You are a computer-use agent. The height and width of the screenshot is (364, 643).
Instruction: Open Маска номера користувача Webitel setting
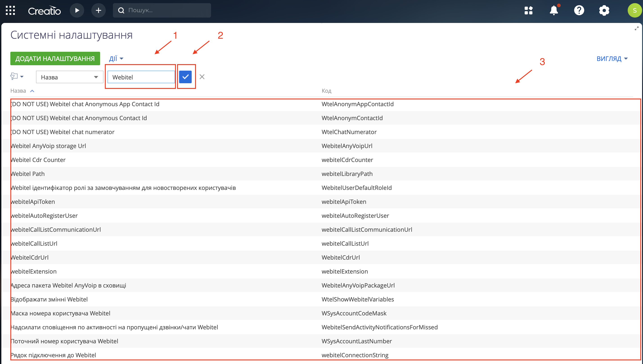coord(61,314)
